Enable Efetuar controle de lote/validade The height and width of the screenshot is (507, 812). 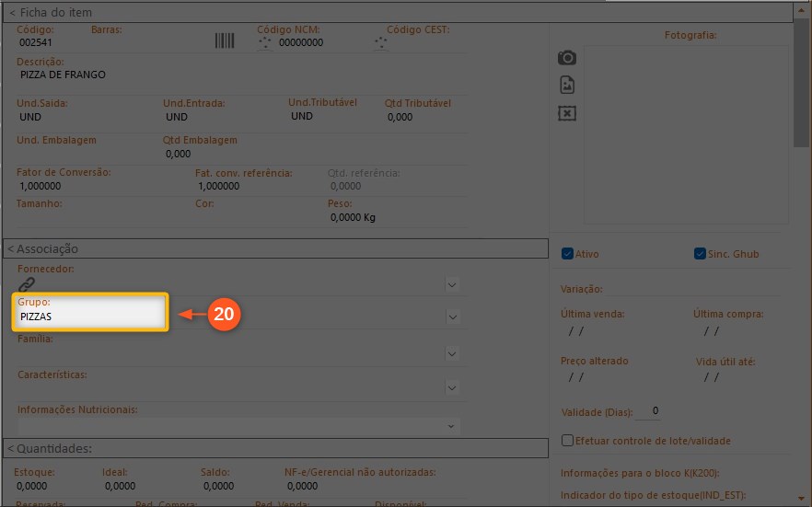[x=567, y=441]
